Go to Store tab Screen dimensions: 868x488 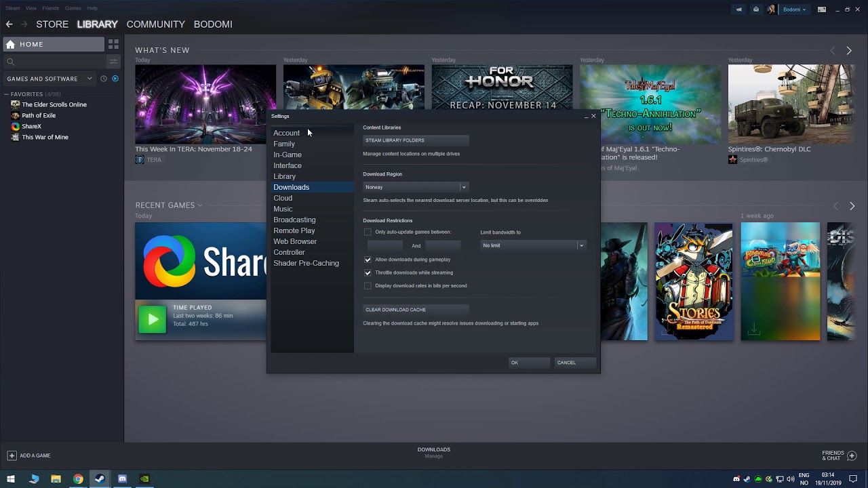(52, 24)
